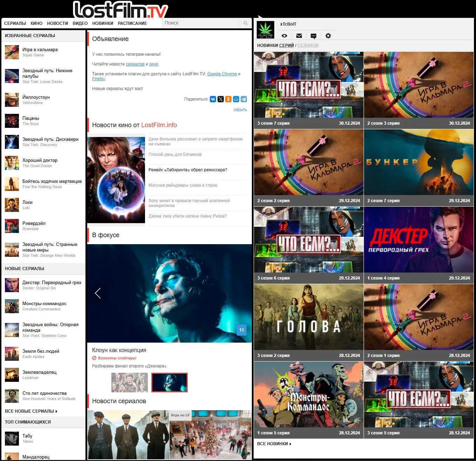The image size is (476, 461).
Task: Open Creature Commandos series icon
Action: pyautogui.click(x=12, y=306)
